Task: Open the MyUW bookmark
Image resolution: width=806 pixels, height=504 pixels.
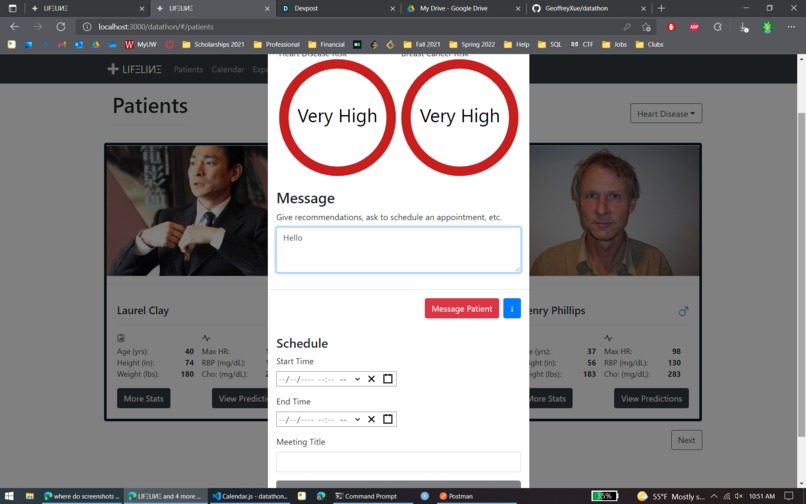Action: [x=141, y=44]
